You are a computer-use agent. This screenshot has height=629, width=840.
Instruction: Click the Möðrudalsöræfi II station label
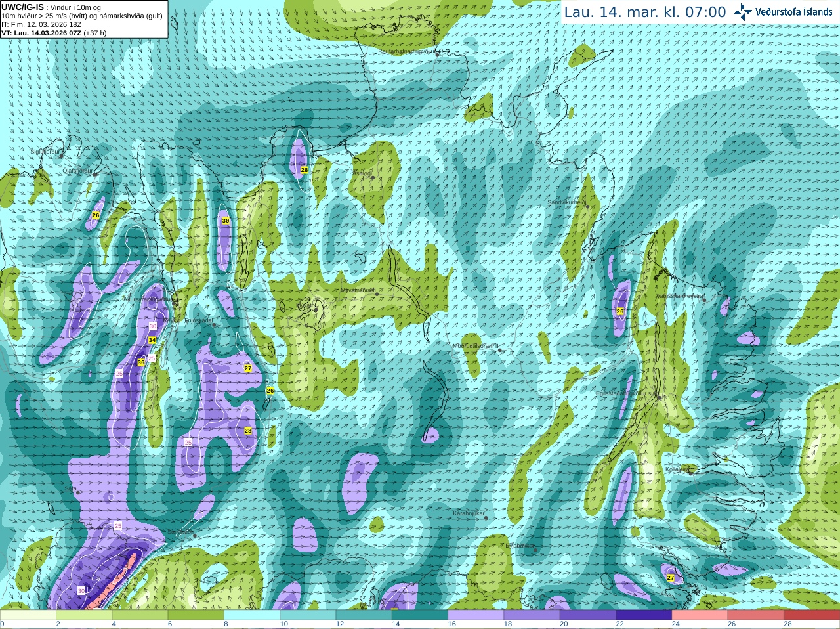coord(476,346)
